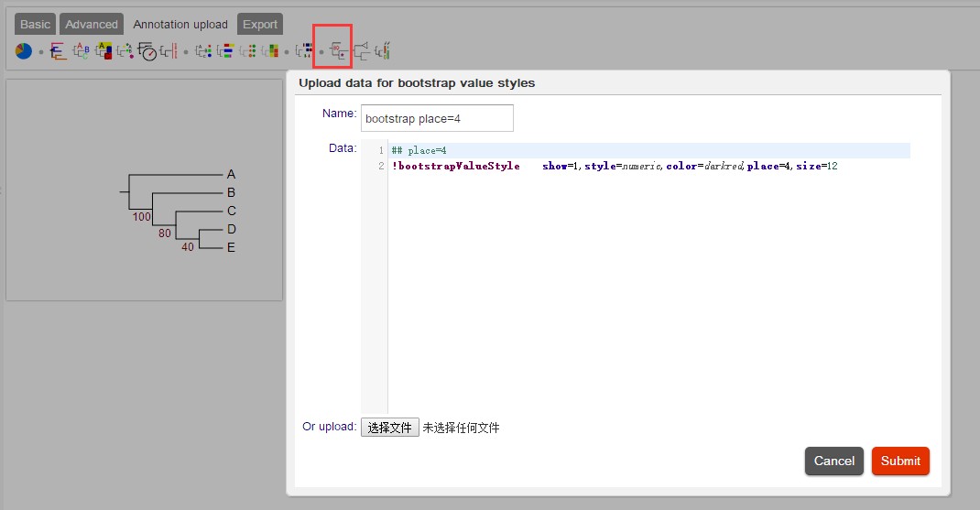Open the Advanced tab
This screenshot has height=510, width=980.
(x=92, y=24)
